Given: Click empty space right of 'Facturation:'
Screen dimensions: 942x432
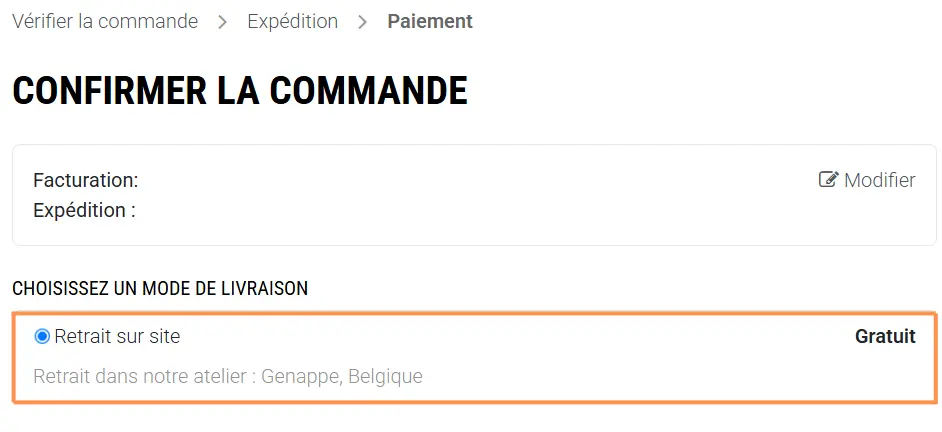Looking at the screenshot, I should (450, 180).
